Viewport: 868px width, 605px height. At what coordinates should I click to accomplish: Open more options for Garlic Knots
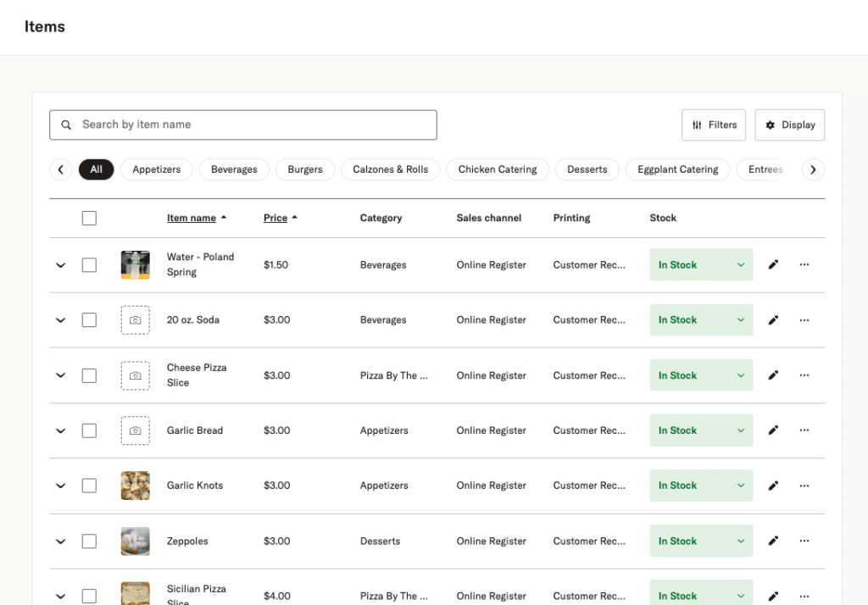point(804,486)
